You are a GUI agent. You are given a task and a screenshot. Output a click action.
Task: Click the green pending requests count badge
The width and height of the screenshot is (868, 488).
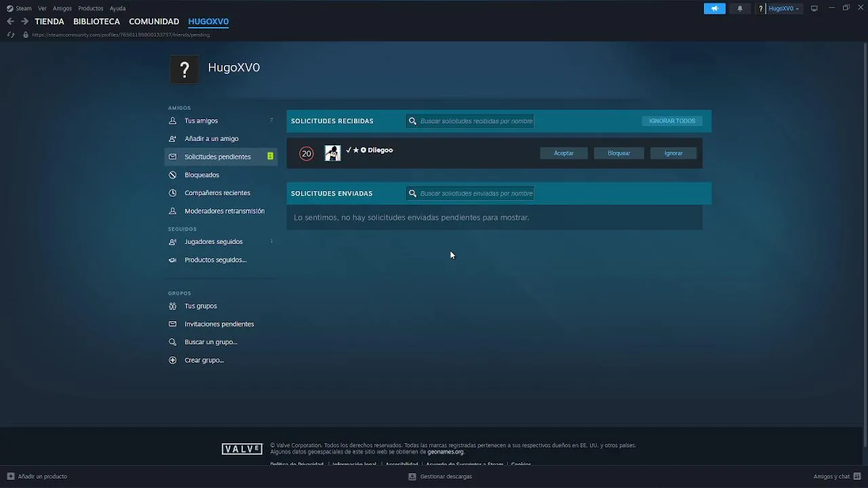(270, 157)
